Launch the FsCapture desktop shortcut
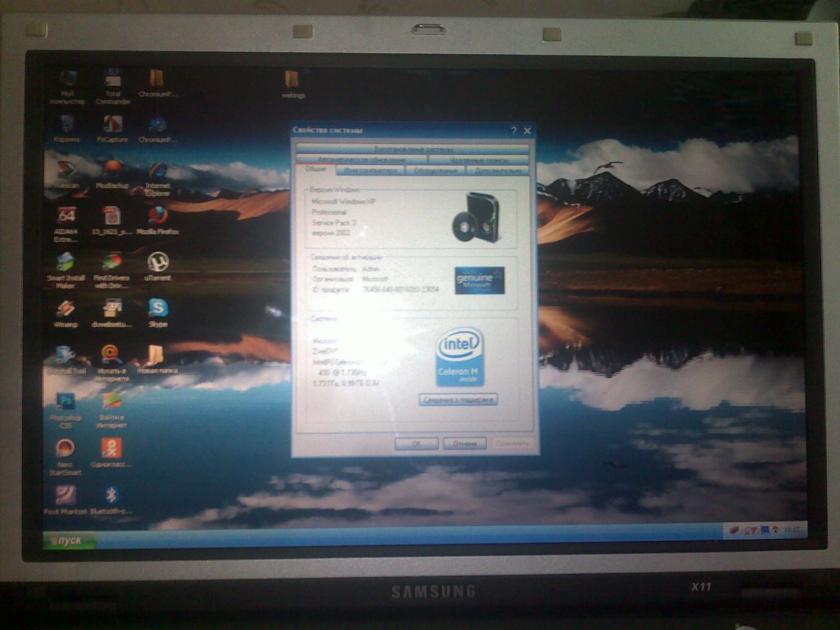Screen dimensions: 840x630 click(112, 129)
